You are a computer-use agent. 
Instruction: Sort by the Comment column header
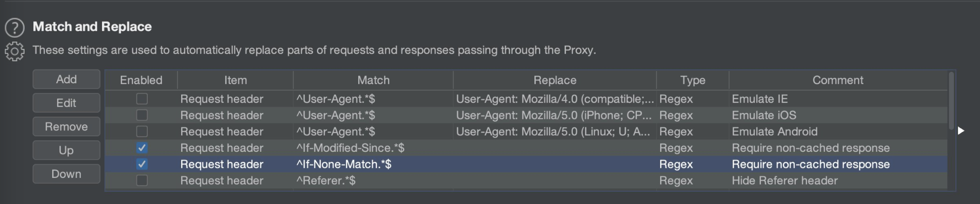838,80
